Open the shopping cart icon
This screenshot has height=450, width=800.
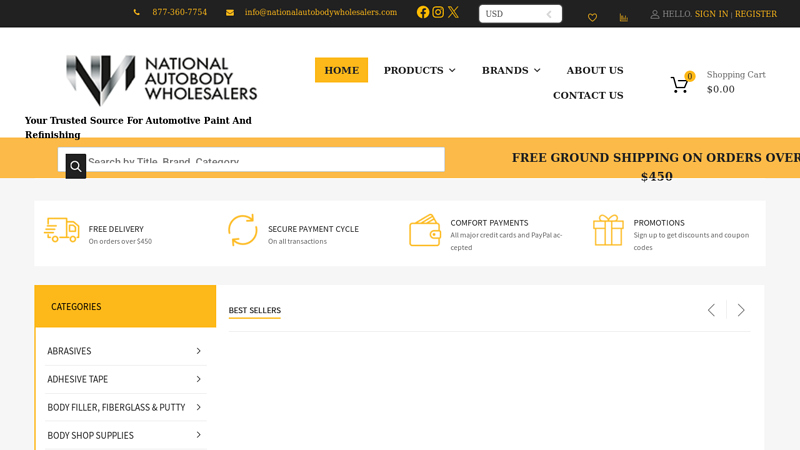[680, 84]
